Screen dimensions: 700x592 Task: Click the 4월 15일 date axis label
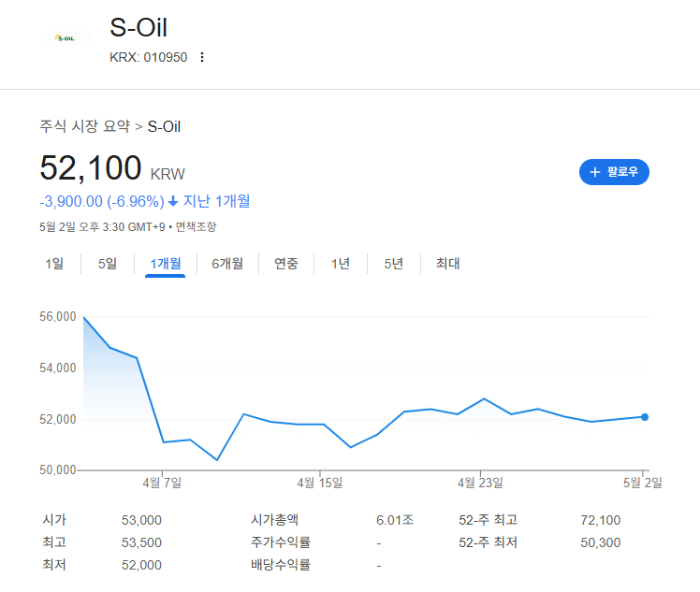(320, 483)
